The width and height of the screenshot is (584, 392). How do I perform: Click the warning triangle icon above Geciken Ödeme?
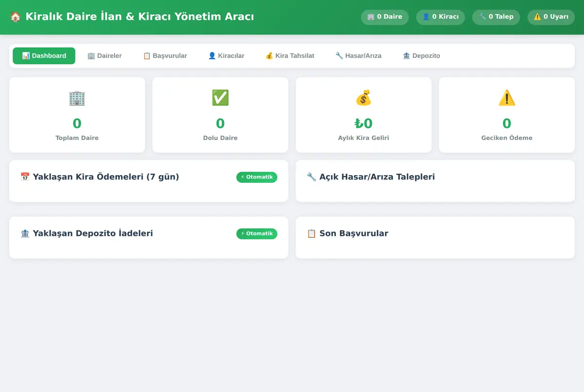click(507, 98)
